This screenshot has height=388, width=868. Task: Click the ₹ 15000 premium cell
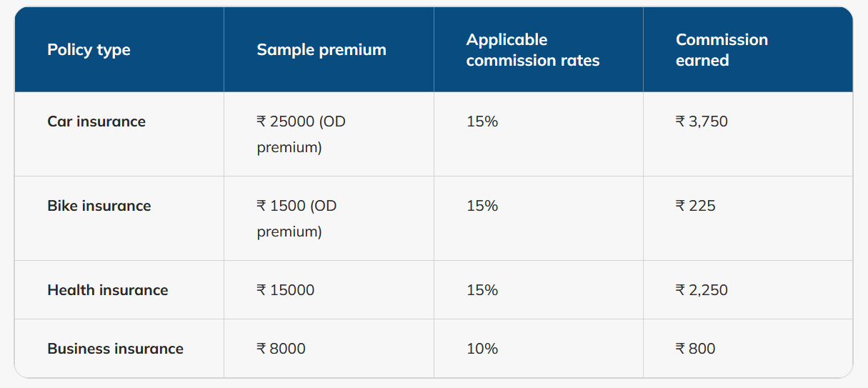tap(285, 290)
